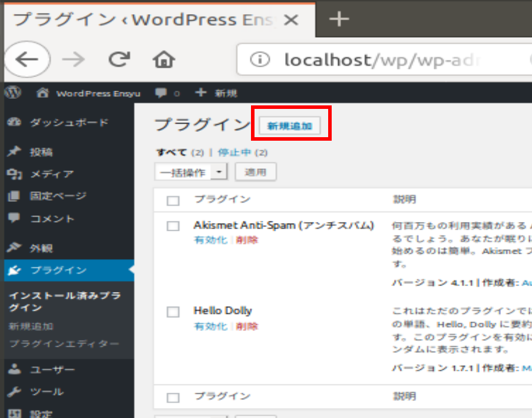This screenshot has height=418, width=532.
Task: Click the wrench icon beside ツール
Action: click(14, 392)
